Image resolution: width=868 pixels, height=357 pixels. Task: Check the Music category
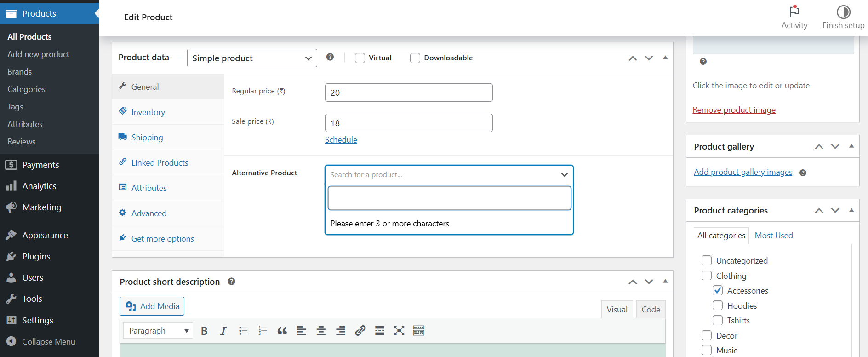point(707,350)
